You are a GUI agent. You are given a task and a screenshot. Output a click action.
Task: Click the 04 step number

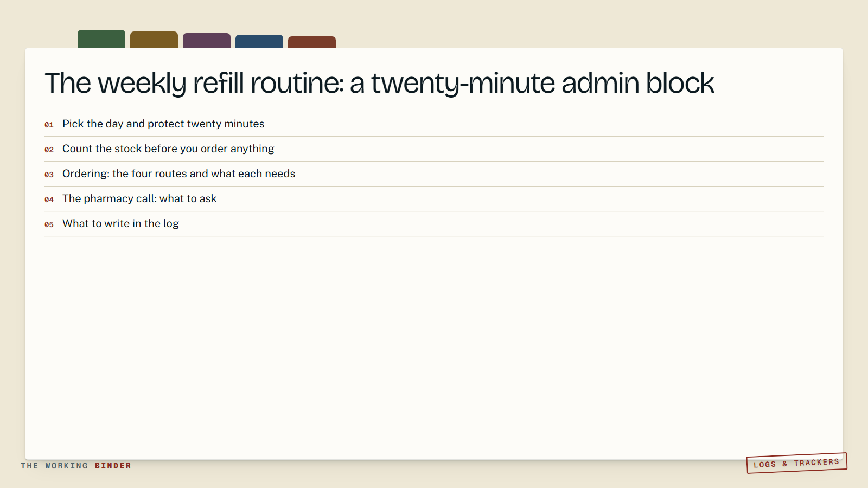[49, 200]
